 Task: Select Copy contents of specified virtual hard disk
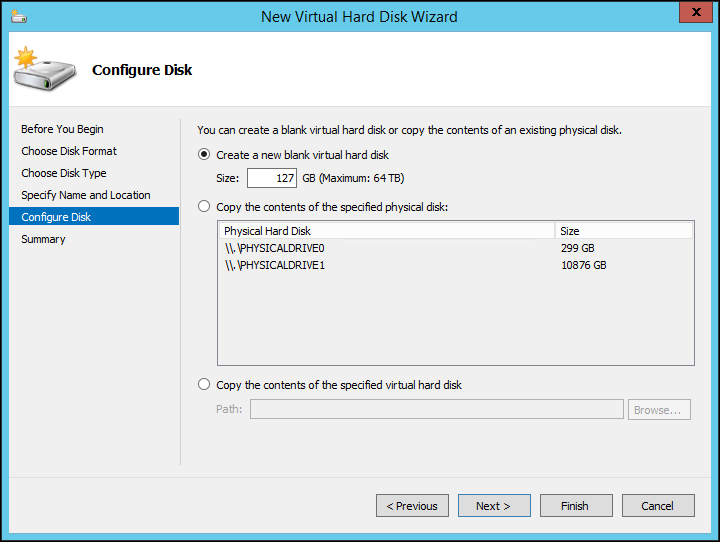click(205, 385)
